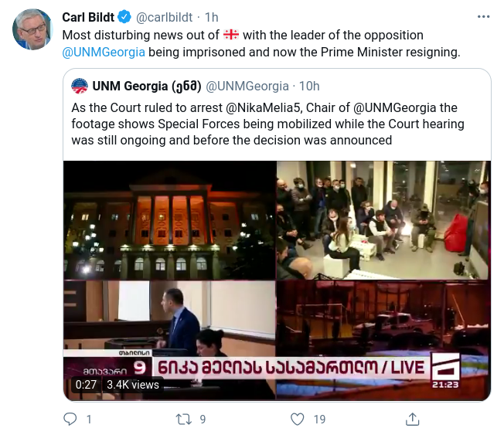
Task: Open the 1h tweet timestamp
Action: 212,18
